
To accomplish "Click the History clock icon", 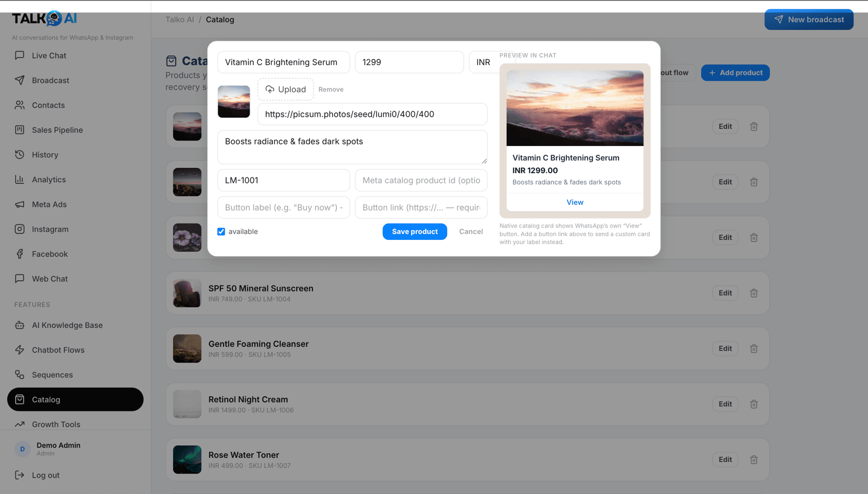I will point(20,155).
